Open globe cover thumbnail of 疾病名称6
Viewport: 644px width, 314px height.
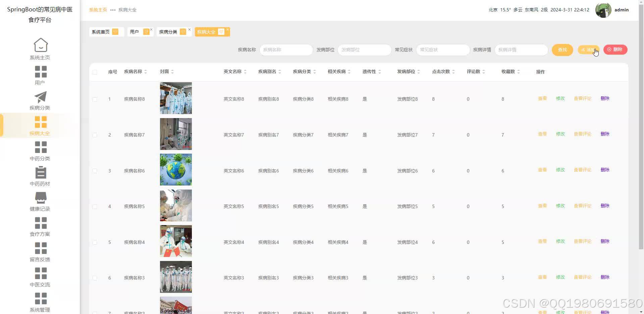pos(176,170)
